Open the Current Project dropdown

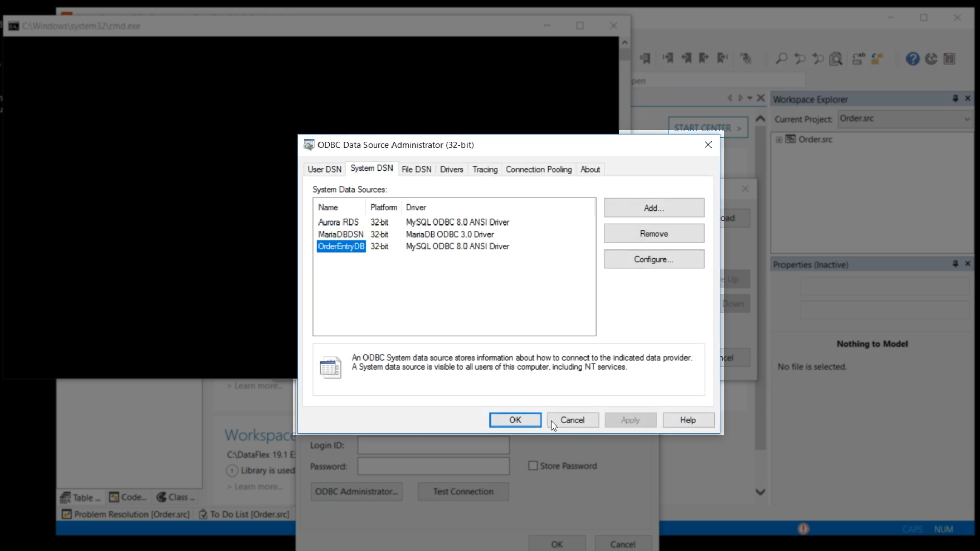967,119
